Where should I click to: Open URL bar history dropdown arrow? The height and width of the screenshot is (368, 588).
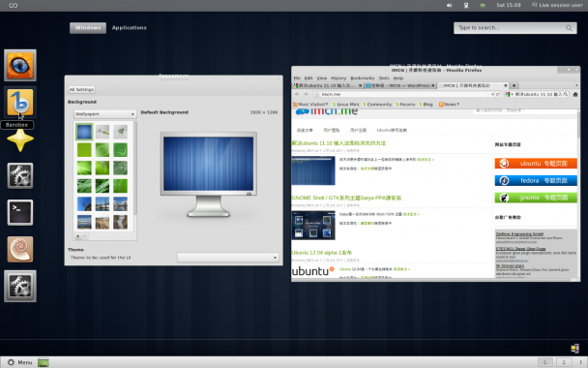pyautogui.click(x=492, y=94)
